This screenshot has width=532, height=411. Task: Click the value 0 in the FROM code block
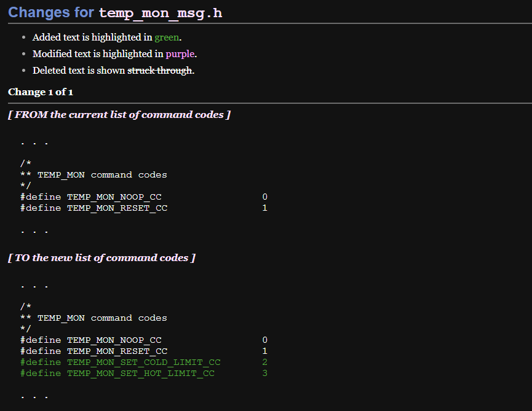[x=265, y=197]
